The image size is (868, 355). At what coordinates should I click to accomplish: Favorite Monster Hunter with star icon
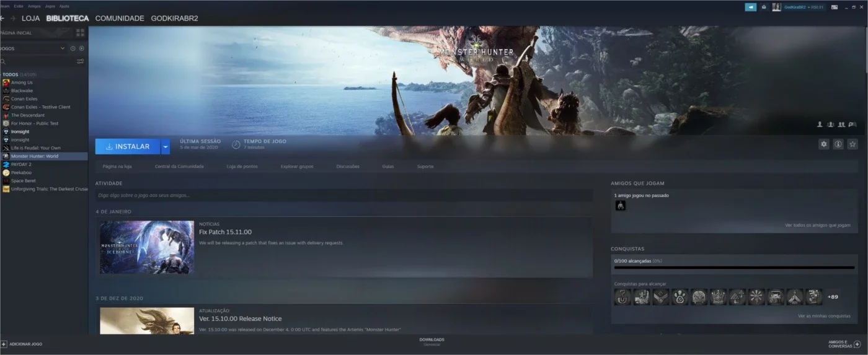click(852, 144)
